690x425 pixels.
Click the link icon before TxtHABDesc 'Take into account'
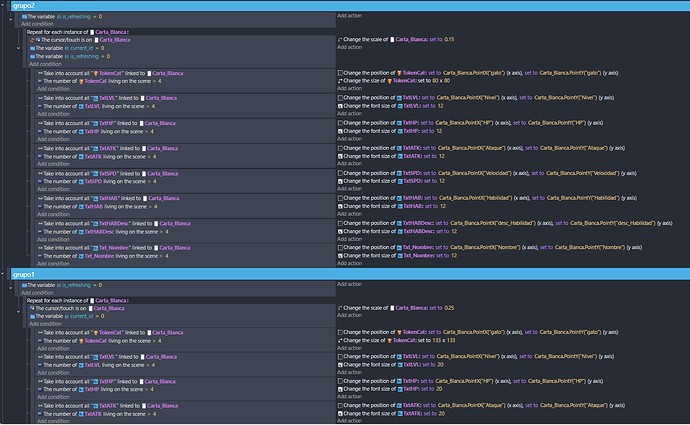pos(41,222)
